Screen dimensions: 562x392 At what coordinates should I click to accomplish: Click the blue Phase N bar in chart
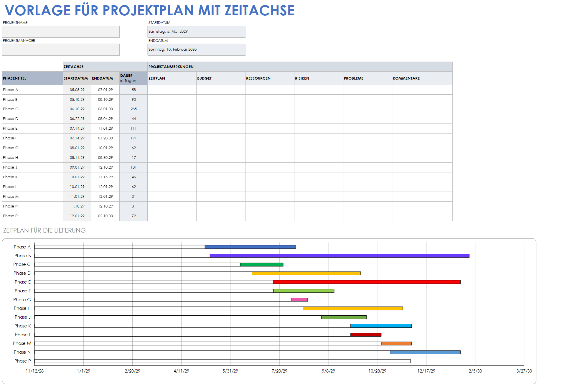point(425,353)
